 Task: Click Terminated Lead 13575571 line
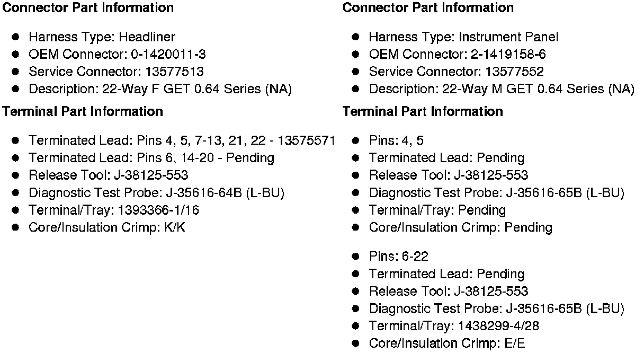(182, 140)
